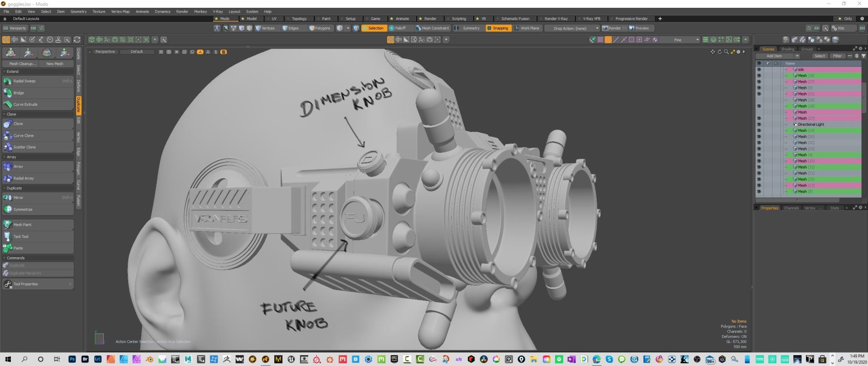Run the Symmetrize tool

[38, 209]
